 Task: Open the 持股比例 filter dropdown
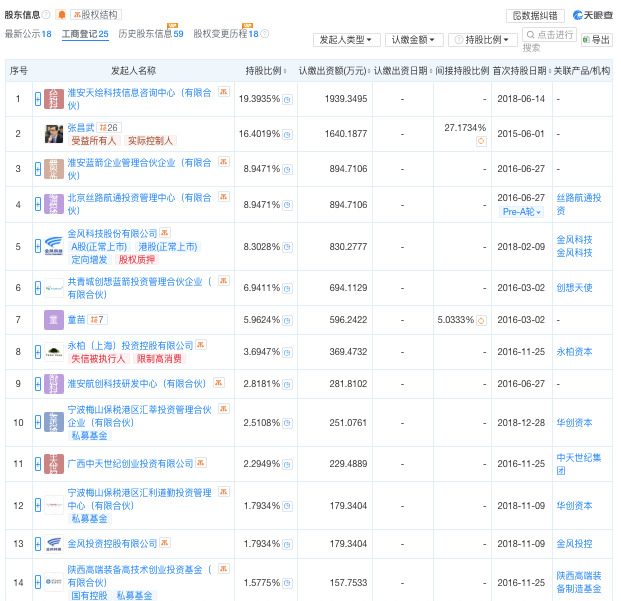pos(484,39)
